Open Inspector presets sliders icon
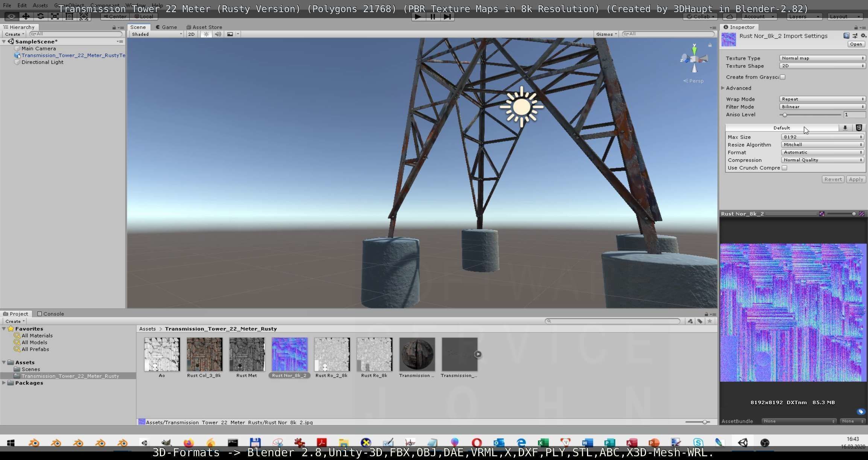 (x=855, y=36)
